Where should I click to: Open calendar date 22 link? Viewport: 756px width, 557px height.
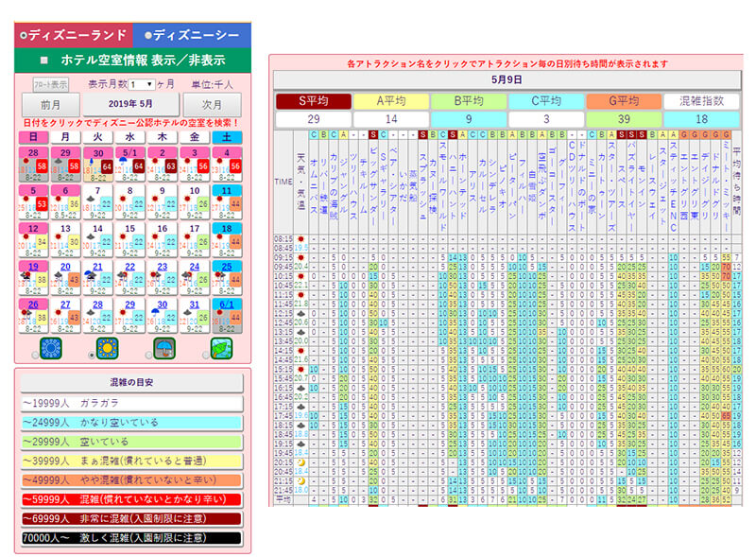(x=130, y=267)
